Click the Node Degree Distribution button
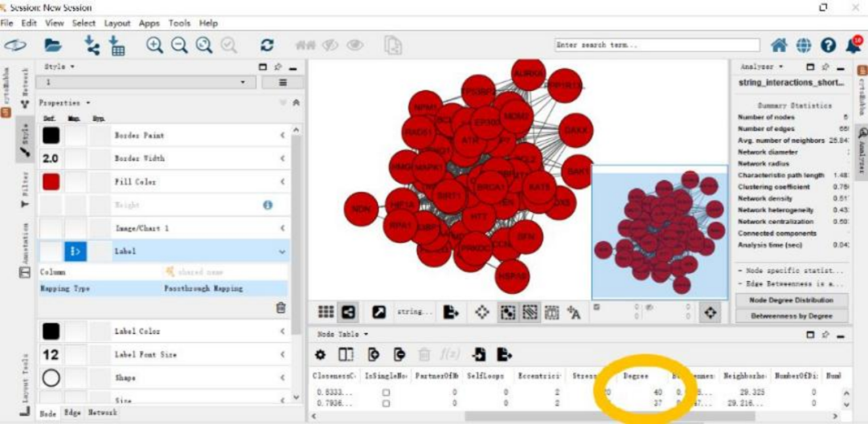868x424 pixels. click(791, 300)
